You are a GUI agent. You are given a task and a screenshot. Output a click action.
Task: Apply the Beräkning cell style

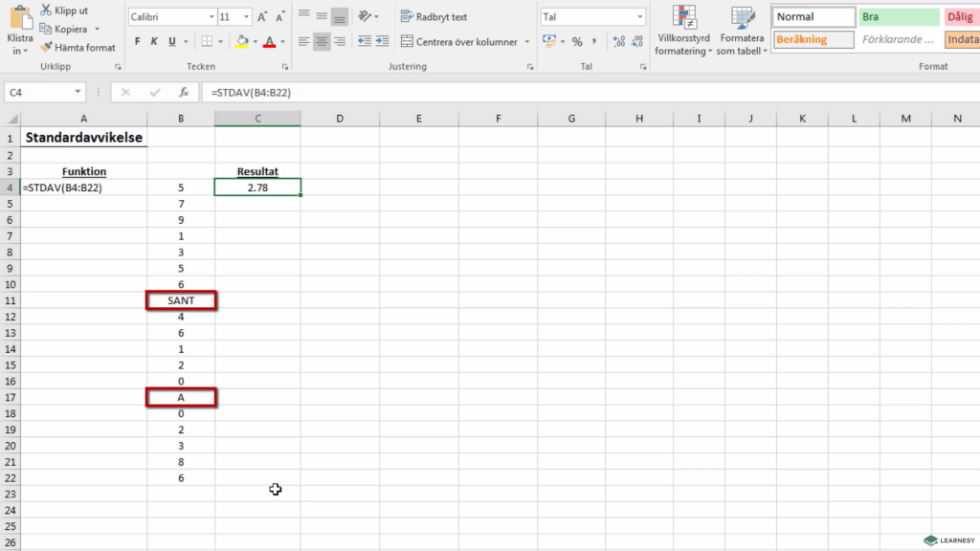click(813, 40)
